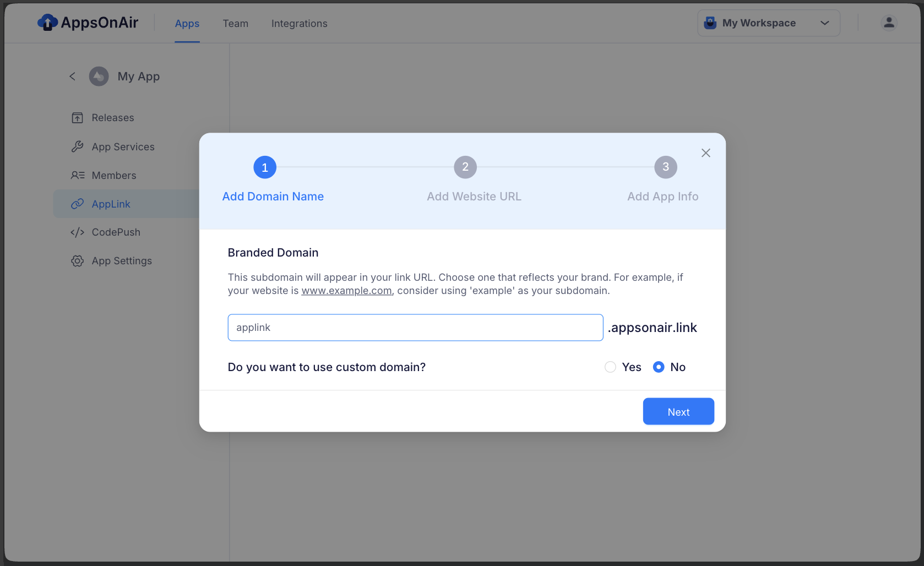Select Yes for custom domain
This screenshot has height=566, width=924.
[x=610, y=367]
